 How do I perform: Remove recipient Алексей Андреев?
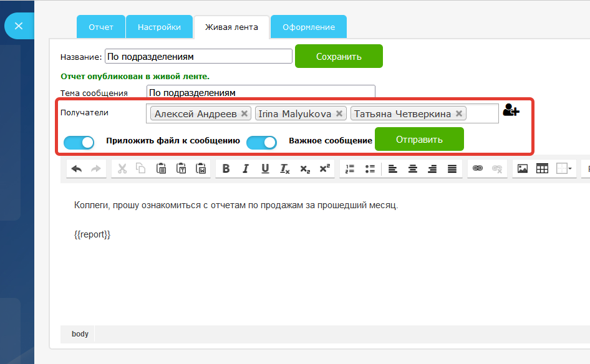pos(244,113)
